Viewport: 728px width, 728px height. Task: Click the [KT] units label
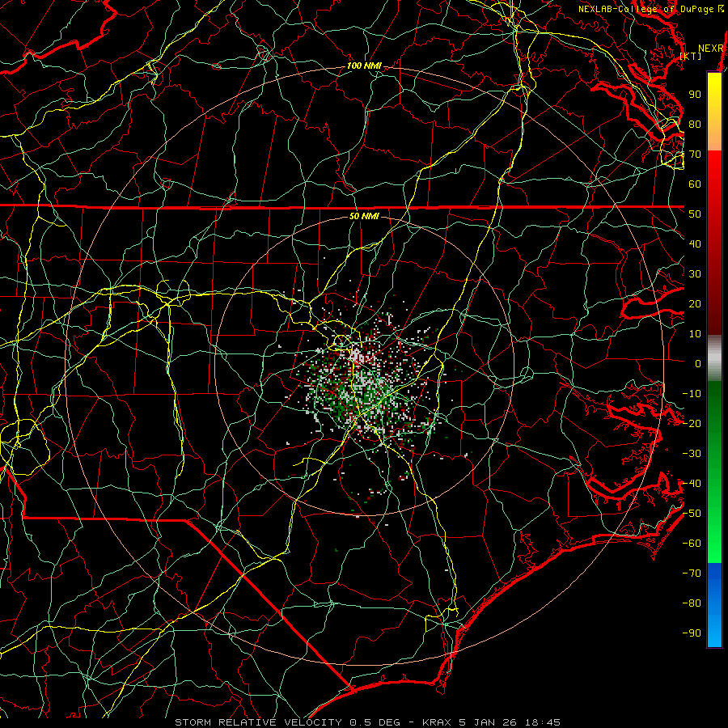(x=691, y=56)
